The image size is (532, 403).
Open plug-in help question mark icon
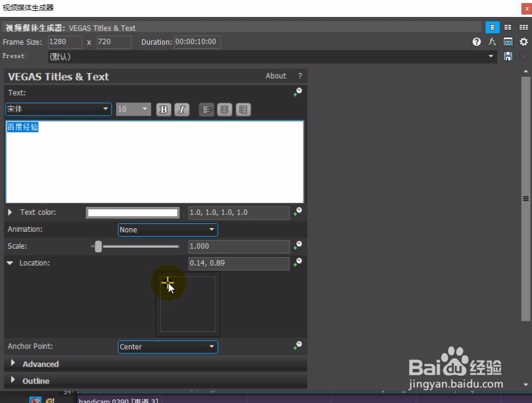pyautogui.click(x=477, y=42)
